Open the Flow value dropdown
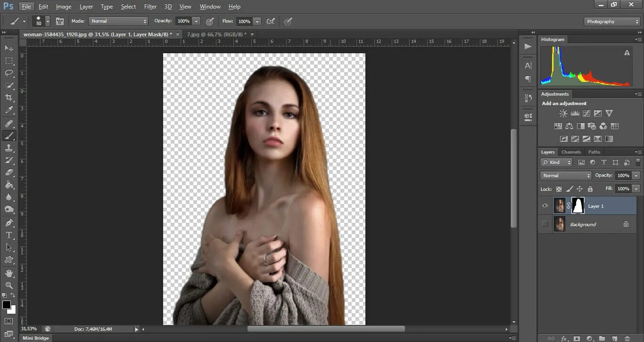This screenshot has width=644, height=342. tap(257, 21)
